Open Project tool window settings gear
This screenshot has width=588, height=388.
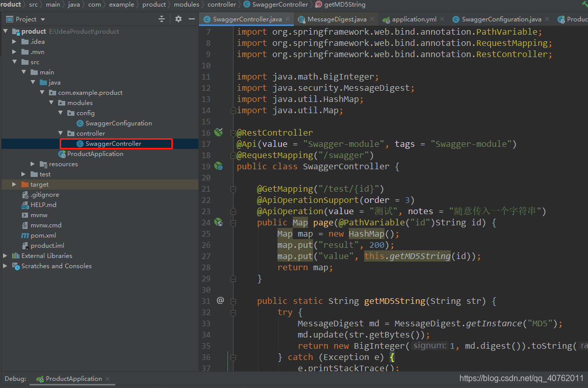click(178, 19)
